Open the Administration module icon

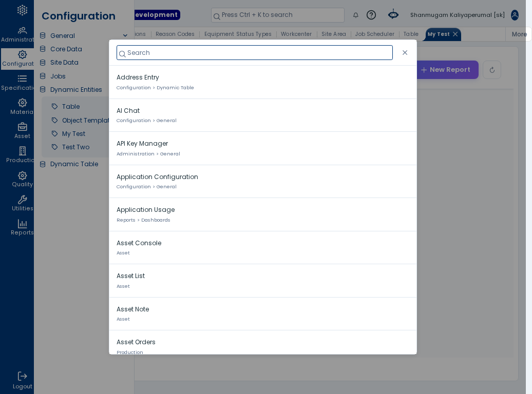pyautogui.click(x=23, y=30)
